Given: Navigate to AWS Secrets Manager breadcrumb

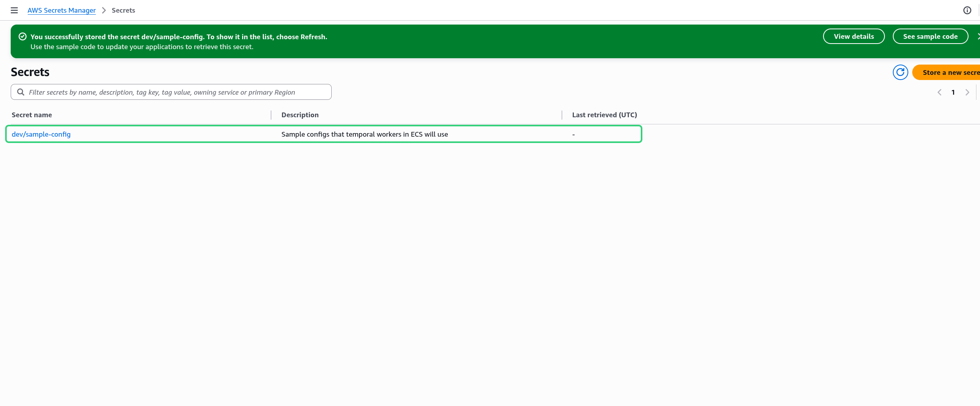Looking at the screenshot, I should (61, 10).
